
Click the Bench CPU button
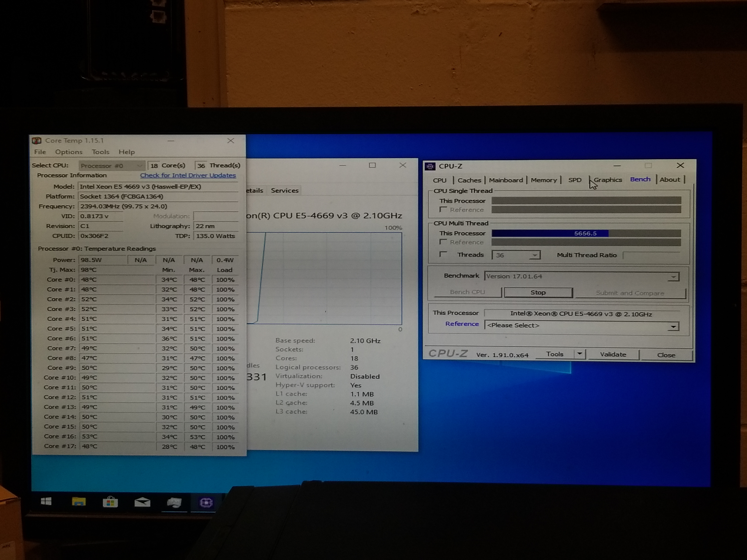pyautogui.click(x=467, y=292)
